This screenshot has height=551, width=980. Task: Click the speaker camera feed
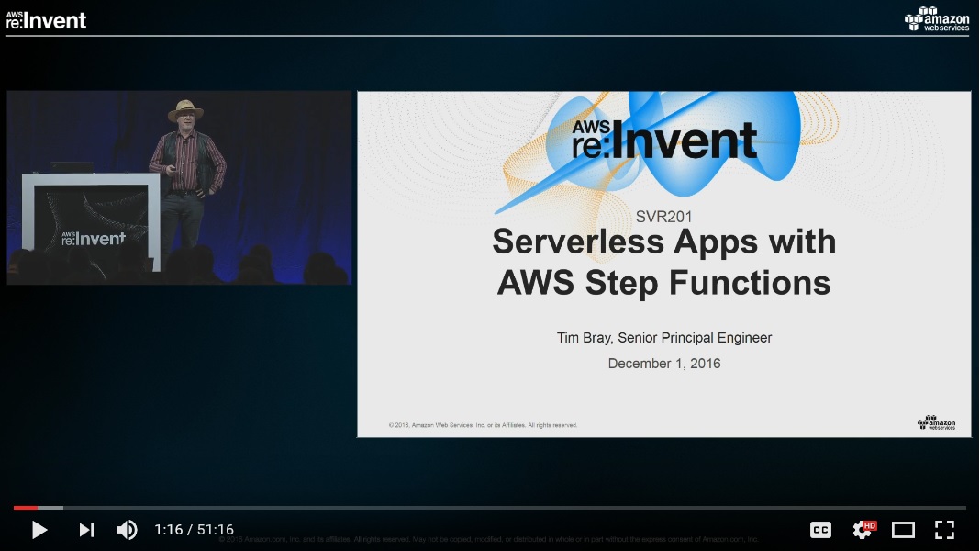pyautogui.click(x=179, y=186)
